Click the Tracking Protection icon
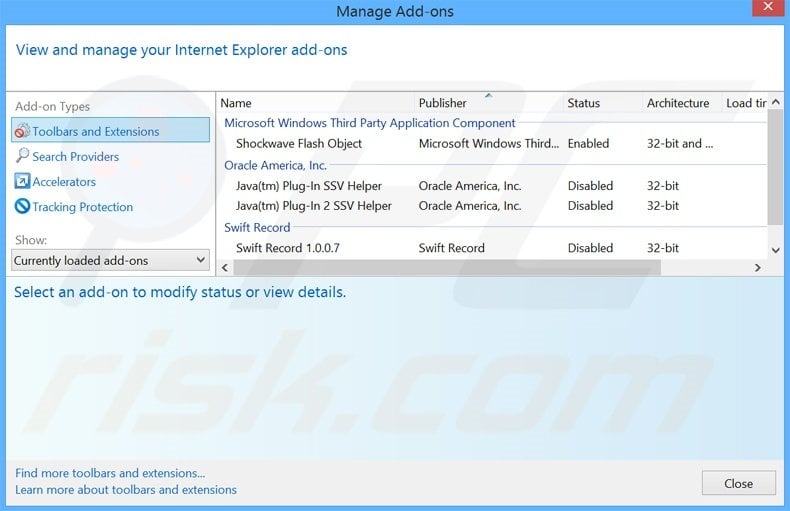Image resolution: width=790 pixels, height=511 pixels. 22,207
